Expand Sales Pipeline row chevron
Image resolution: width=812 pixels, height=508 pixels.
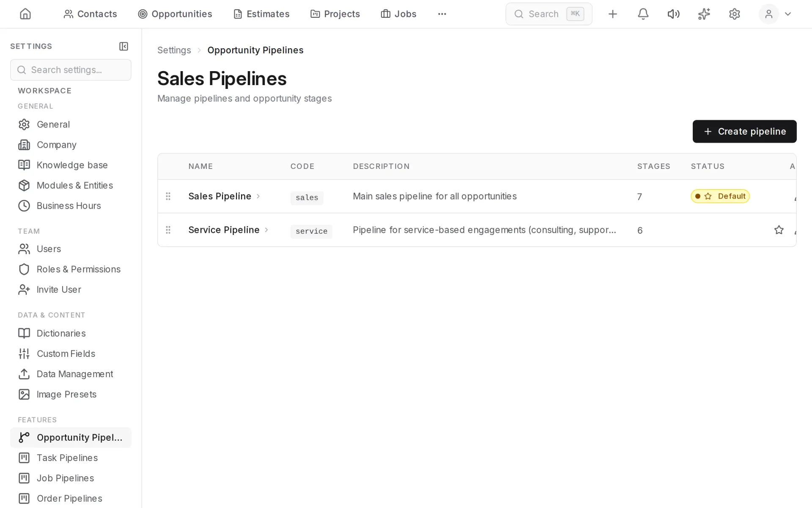coord(258,196)
